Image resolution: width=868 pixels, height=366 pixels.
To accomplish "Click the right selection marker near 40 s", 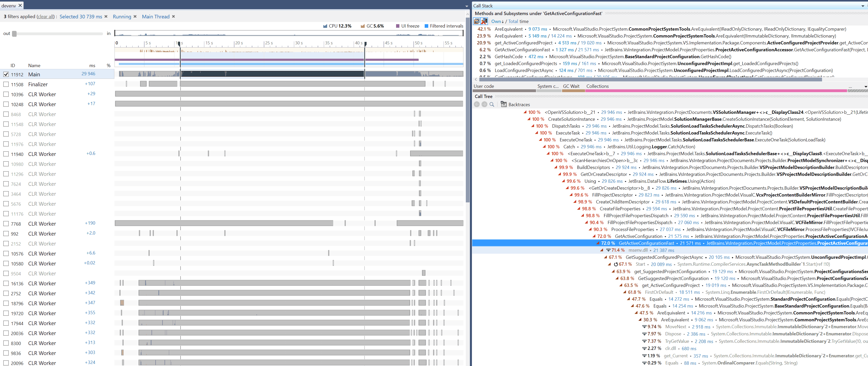I will [x=365, y=44].
